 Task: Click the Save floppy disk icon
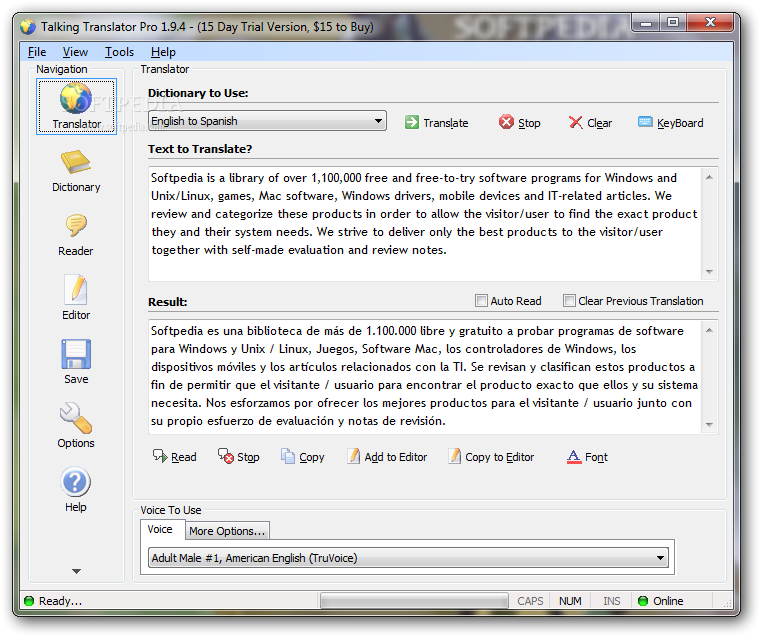coord(76,354)
